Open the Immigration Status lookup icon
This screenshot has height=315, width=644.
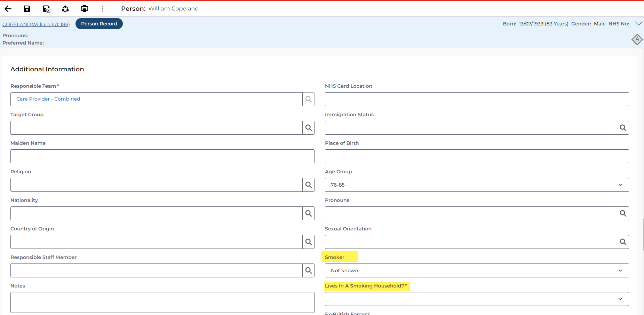point(623,128)
